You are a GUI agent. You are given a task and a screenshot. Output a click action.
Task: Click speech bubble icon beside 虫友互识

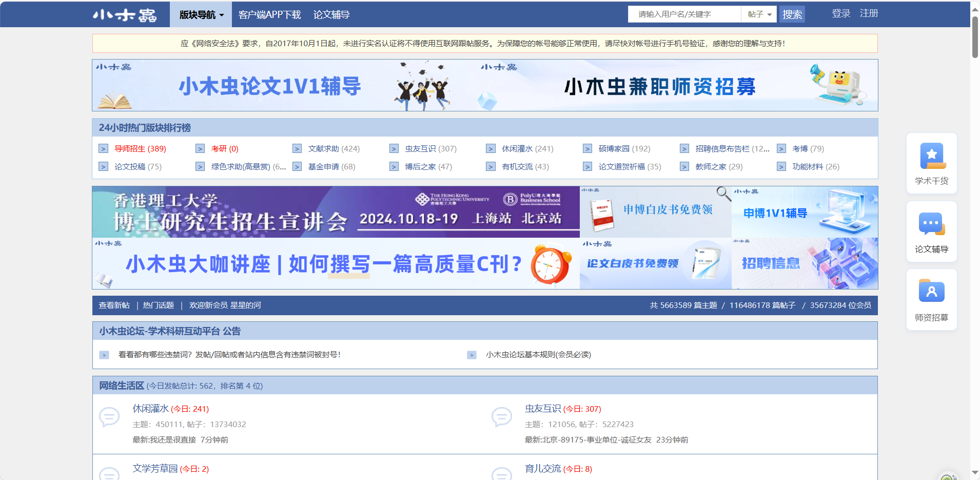pos(502,417)
